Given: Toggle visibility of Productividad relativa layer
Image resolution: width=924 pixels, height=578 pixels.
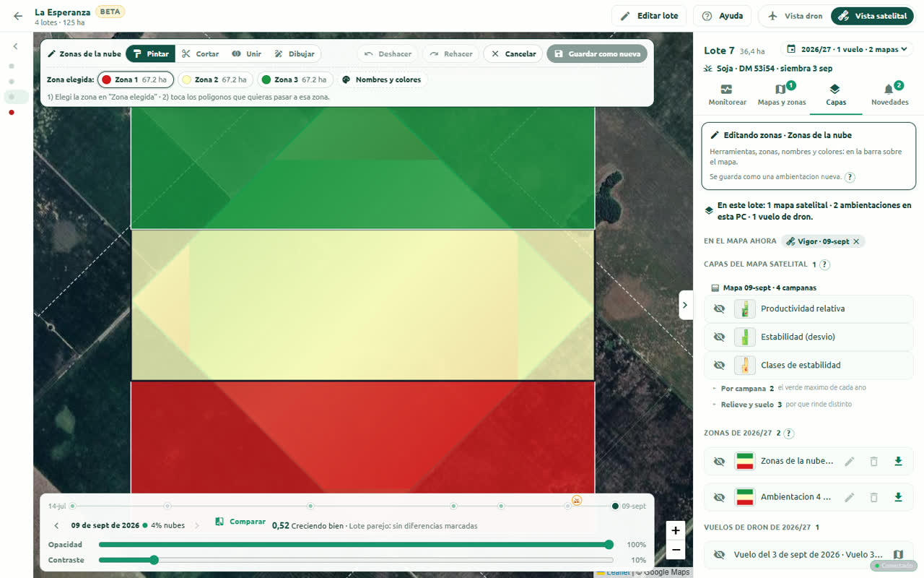Looking at the screenshot, I should (x=718, y=309).
